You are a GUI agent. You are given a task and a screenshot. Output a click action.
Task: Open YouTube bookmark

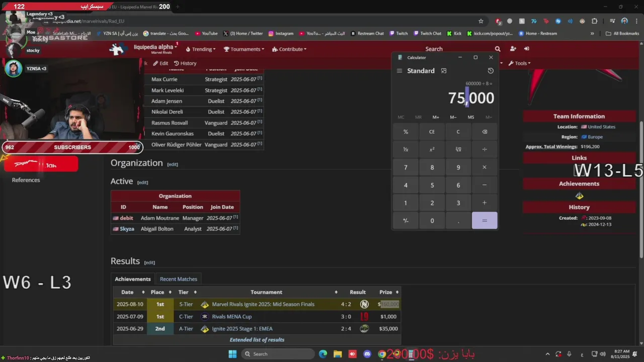(206, 34)
